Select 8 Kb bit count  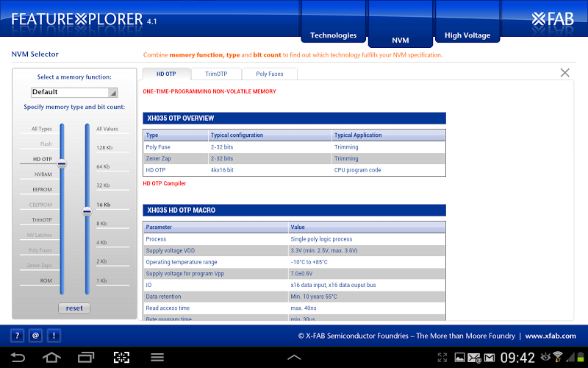(101, 224)
